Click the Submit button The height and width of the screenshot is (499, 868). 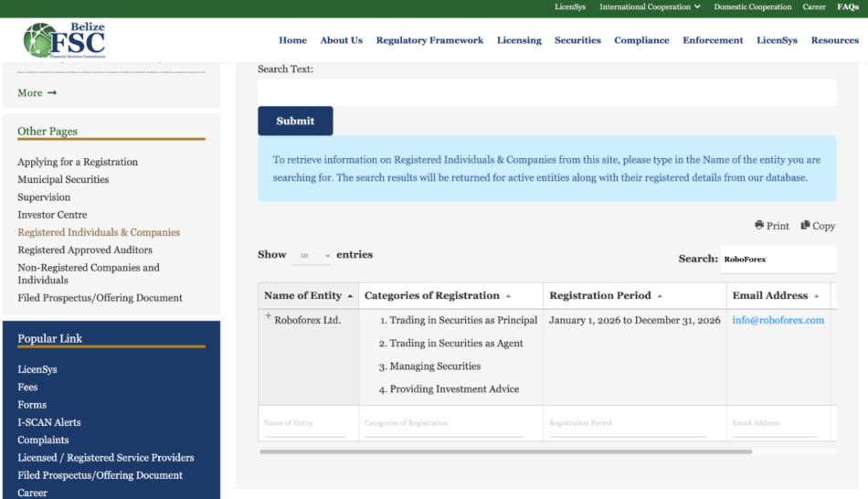coord(295,121)
